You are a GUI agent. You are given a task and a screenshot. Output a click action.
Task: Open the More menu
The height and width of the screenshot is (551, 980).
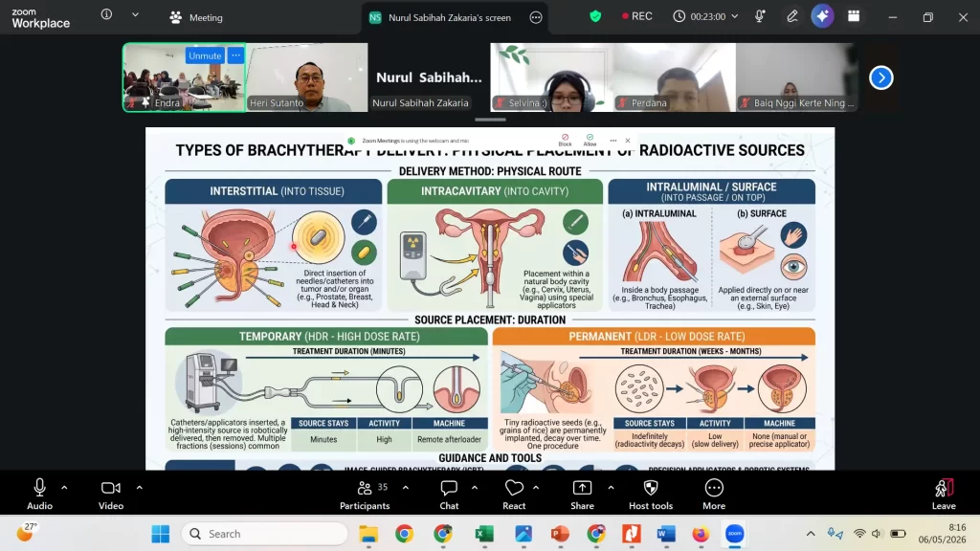[714, 495]
